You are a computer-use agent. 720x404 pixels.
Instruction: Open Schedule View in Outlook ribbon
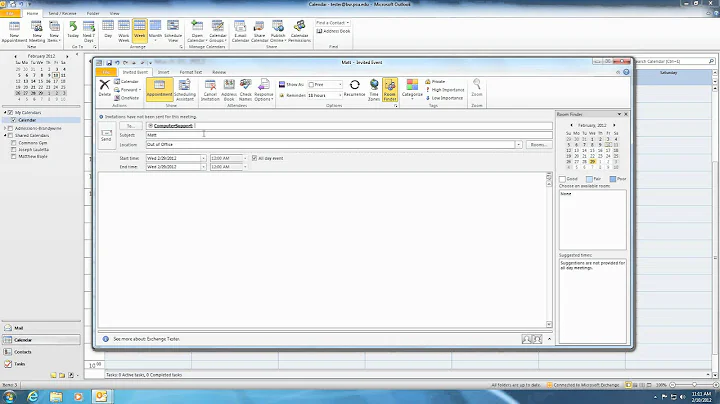pyautogui.click(x=173, y=31)
